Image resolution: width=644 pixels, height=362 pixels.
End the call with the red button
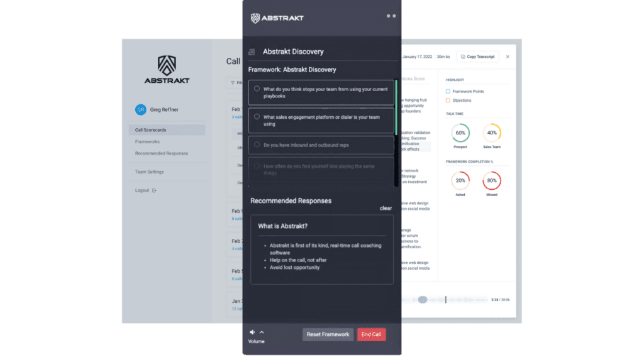[371, 334]
